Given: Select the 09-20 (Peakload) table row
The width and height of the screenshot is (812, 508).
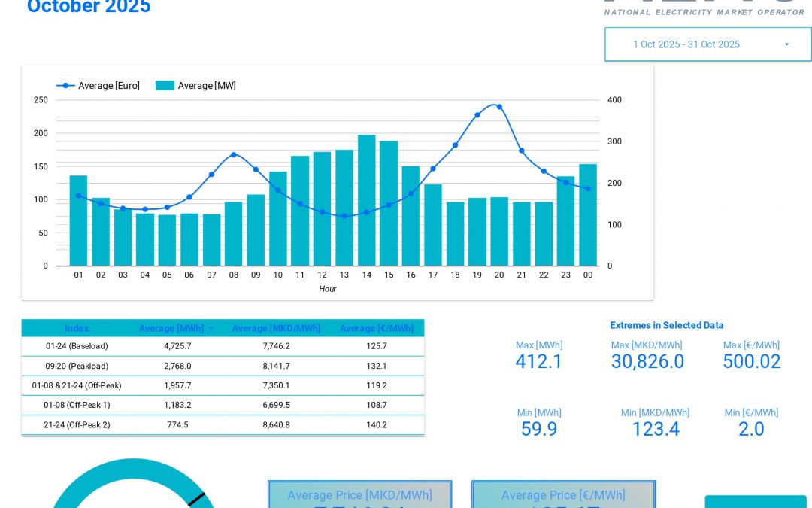Looking at the screenshot, I should coord(223,366).
